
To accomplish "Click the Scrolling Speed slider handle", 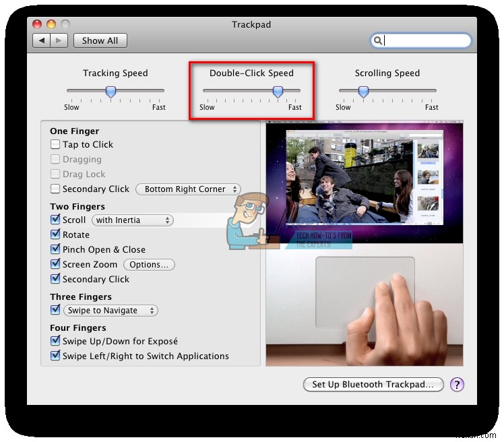I will pyautogui.click(x=363, y=92).
